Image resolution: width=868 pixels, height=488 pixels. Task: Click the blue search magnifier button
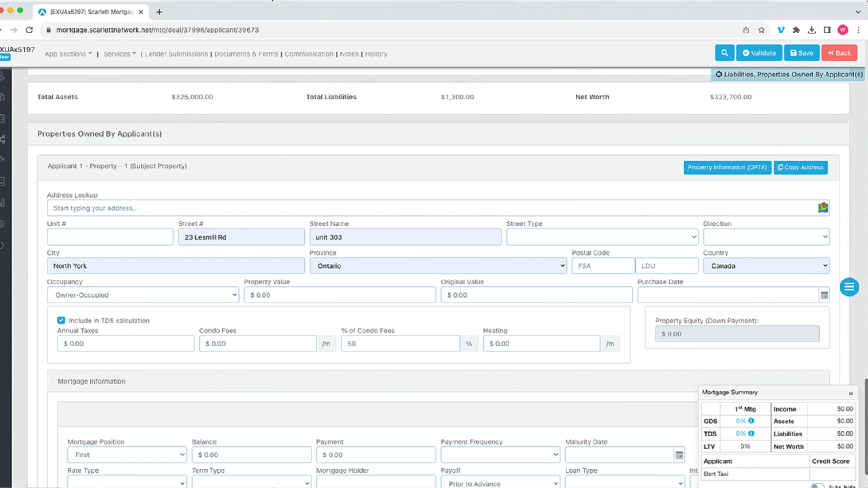[724, 53]
